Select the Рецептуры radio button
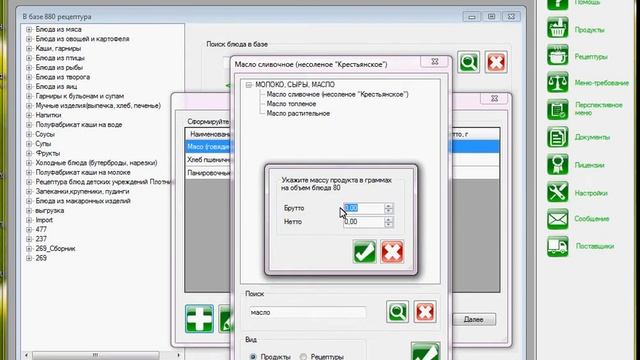 (x=303, y=357)
